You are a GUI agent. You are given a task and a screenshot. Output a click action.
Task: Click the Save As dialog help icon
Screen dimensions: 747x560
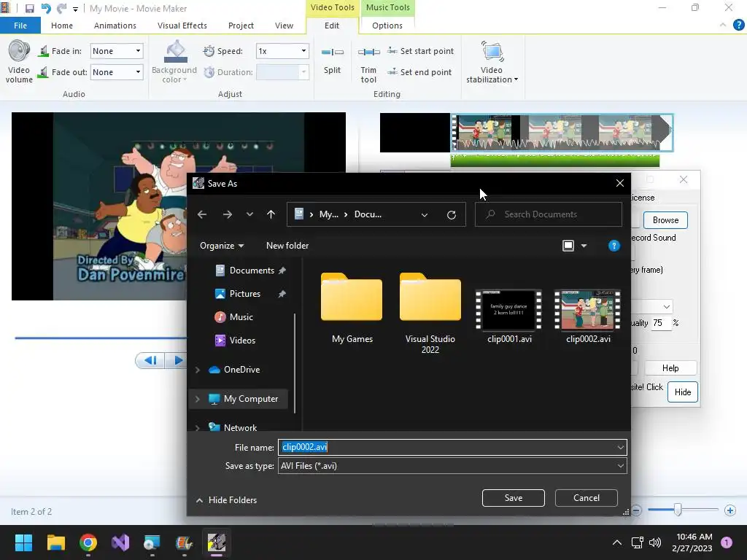click(614, 246)
